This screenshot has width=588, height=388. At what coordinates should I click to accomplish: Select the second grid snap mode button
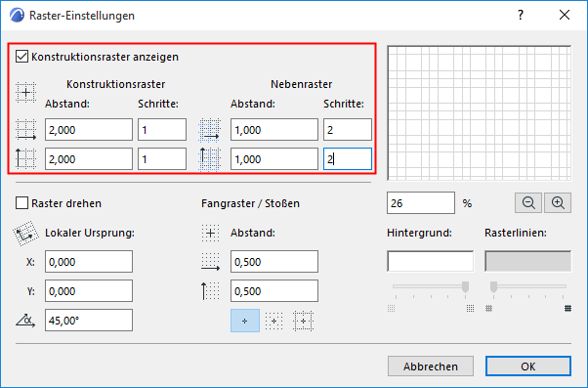coord(273,321)
